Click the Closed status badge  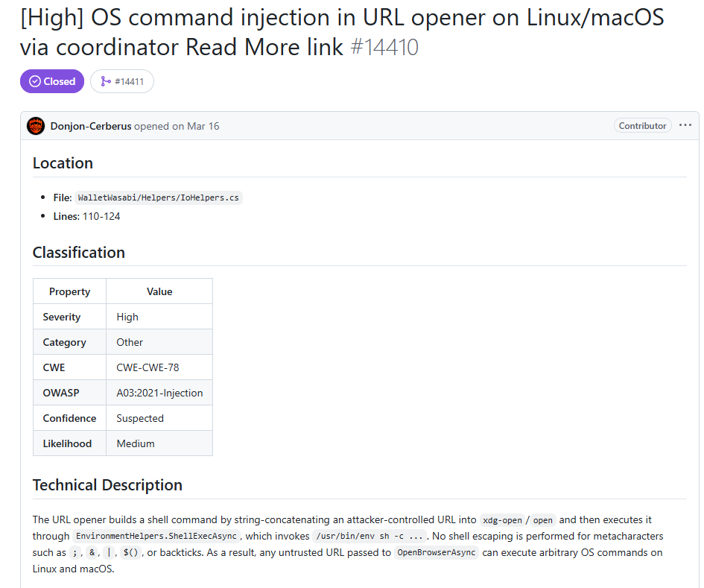pyautogui.click(x=52, y=81)
